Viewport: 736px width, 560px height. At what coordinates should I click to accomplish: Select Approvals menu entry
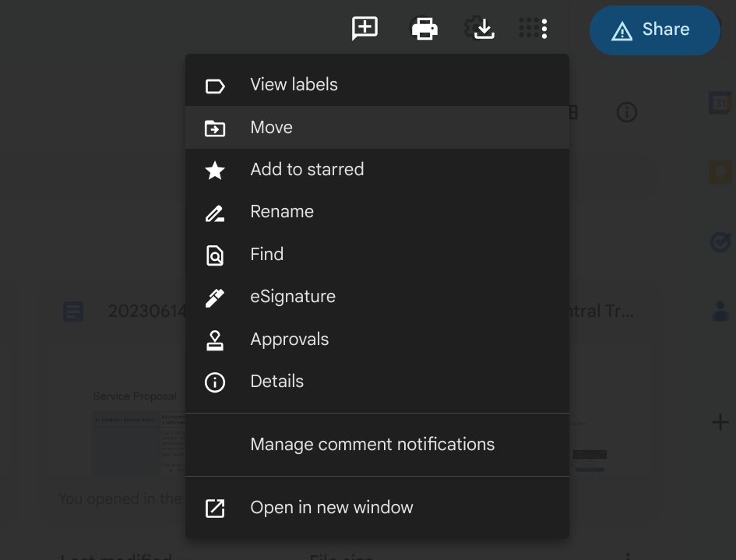[x=289, y=340]
